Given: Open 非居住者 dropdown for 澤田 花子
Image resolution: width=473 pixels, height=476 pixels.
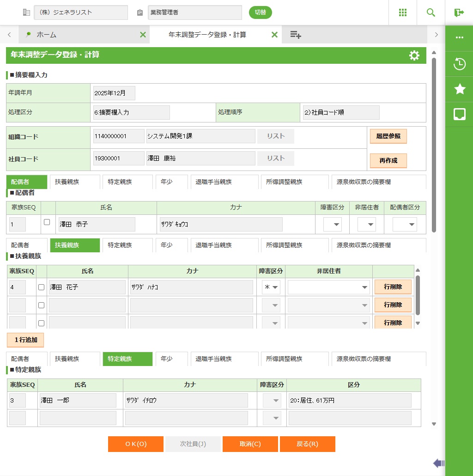Looking at the screenshot, I should (328, 287).
